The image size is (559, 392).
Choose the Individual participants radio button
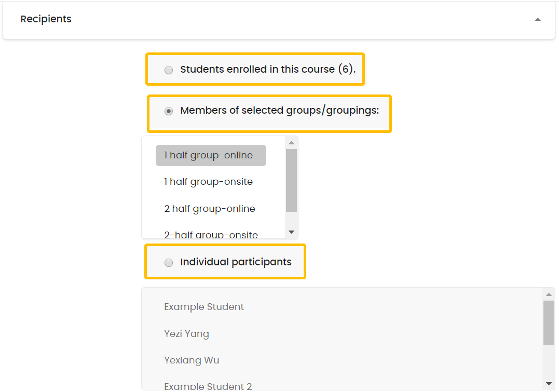pyautogui.click(x=169, y=263)
